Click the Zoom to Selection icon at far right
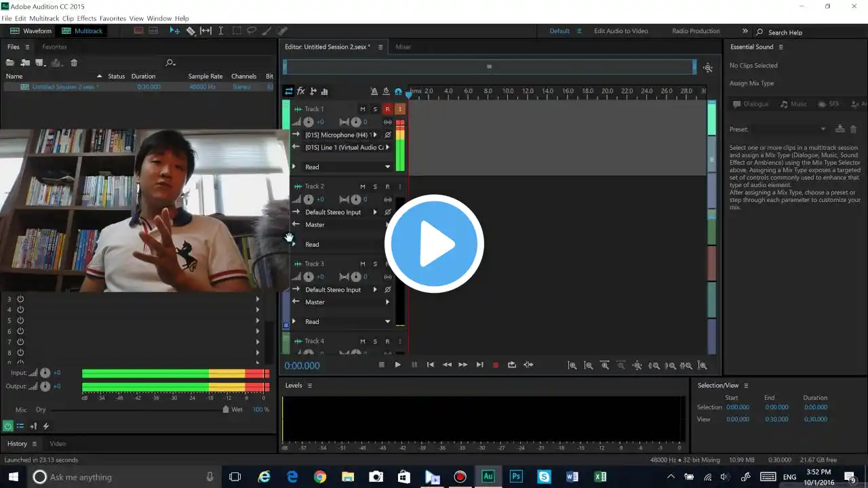The height and width of the screenshot is (488, 868). [x=703, y=365]
